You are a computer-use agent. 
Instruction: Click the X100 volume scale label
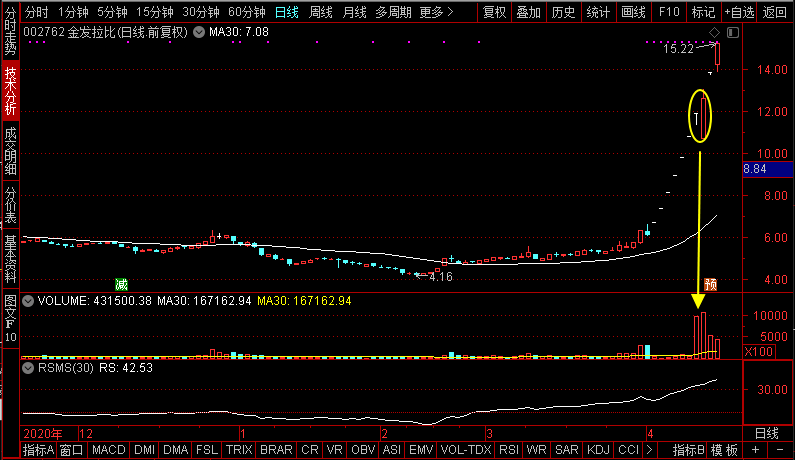point(759,352)
